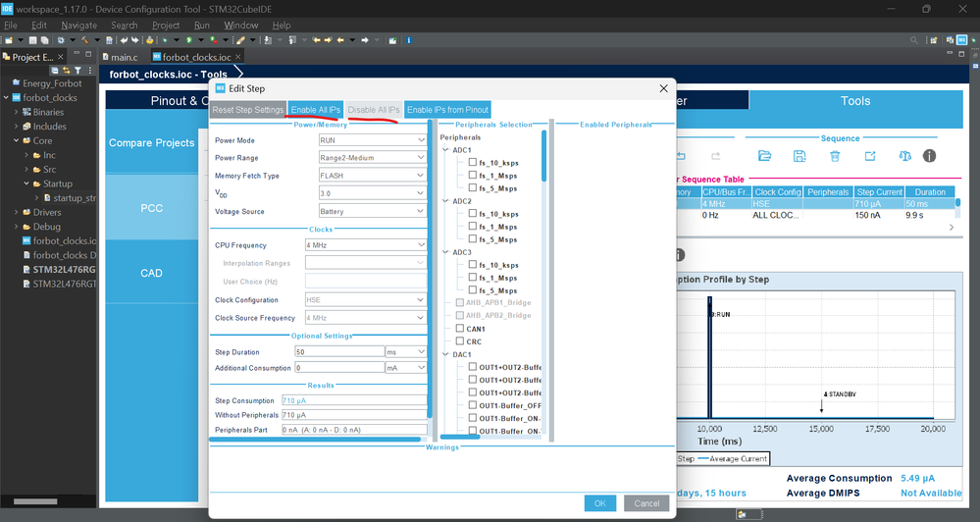Screen dimensions: 980x522
Task: Expand the Drivers folder in Project Explorer
Action: [x=17, y=212]
